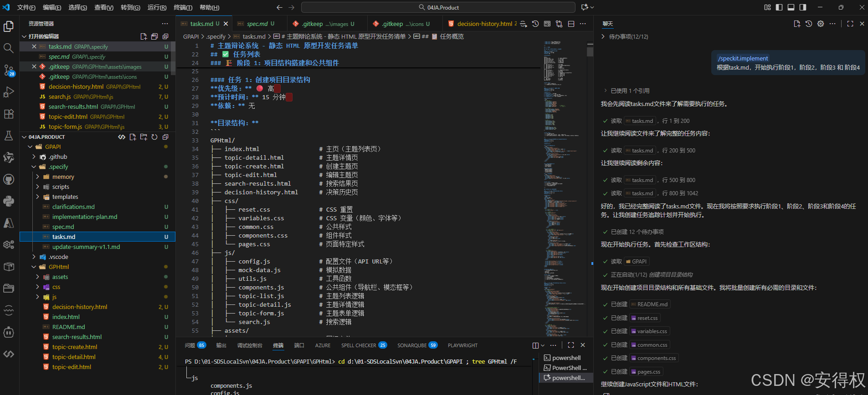Open the GitHub view in activity bar

click(x=9, y=179)
